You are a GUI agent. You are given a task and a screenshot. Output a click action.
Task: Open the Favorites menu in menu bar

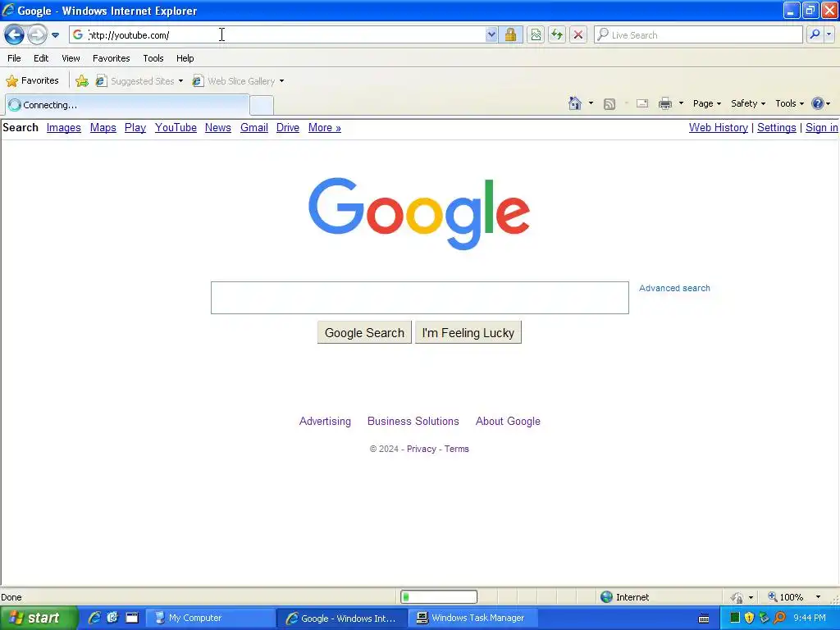tap(111, 58)
